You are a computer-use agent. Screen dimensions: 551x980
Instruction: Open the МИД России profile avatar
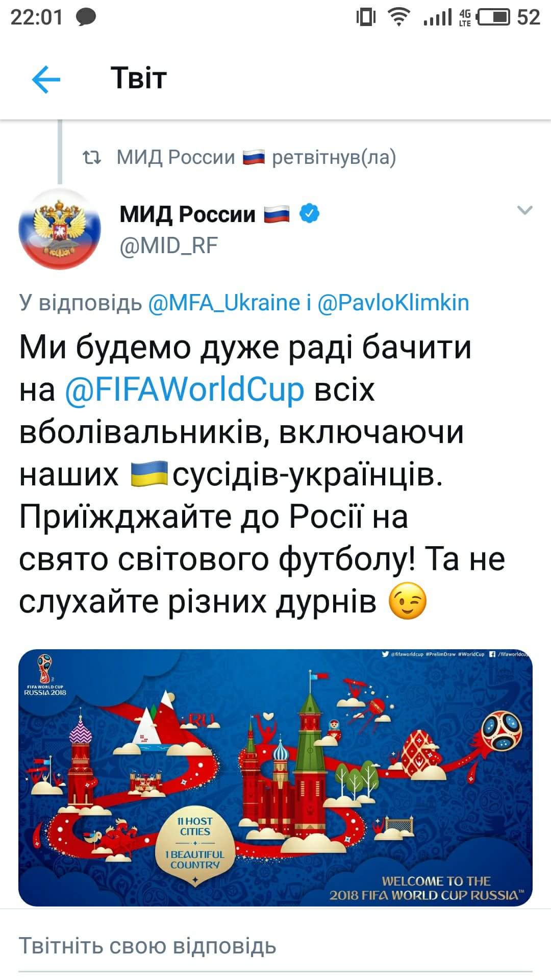[x=60, y=229]
